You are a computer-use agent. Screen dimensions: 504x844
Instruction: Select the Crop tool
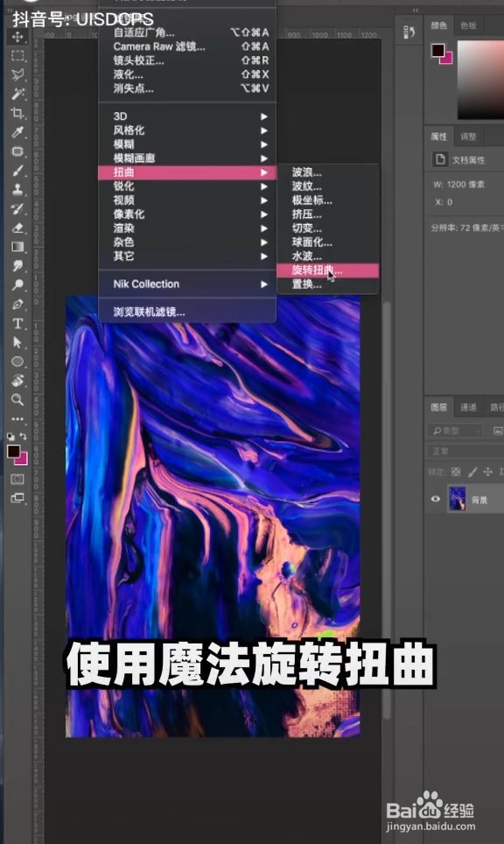pos(17,113)
